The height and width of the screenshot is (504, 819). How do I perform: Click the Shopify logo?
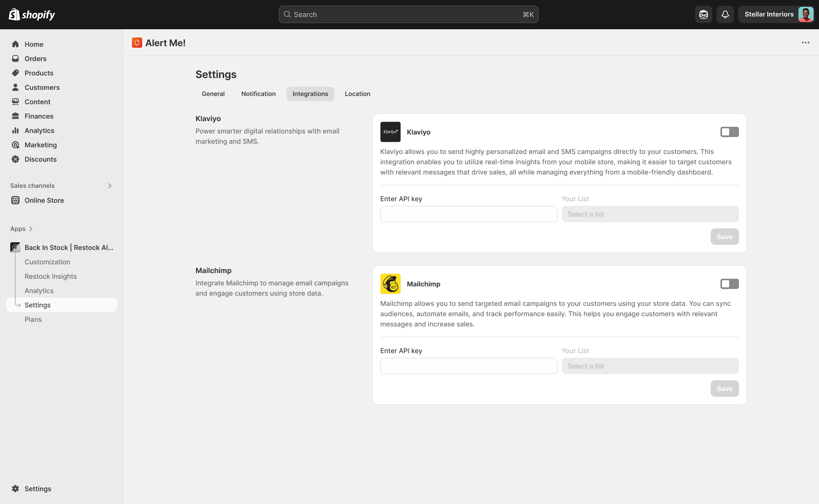coord(32,14)
